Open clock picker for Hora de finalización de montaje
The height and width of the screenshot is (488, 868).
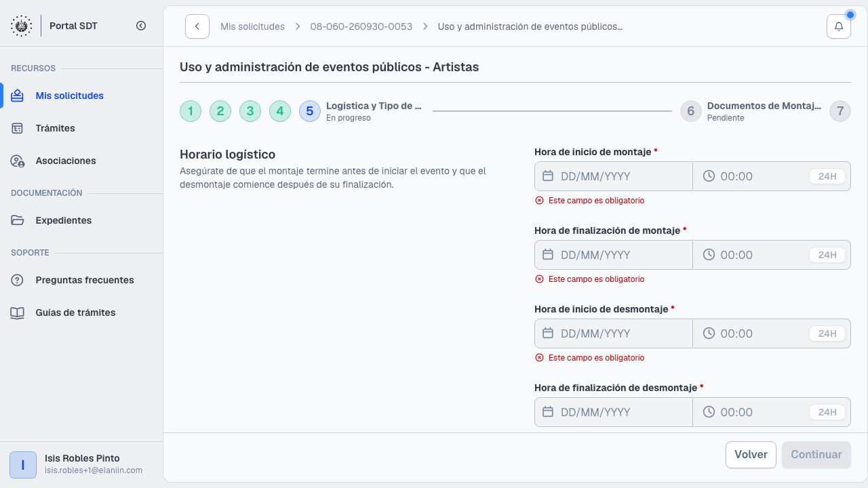tap(709, 255)
